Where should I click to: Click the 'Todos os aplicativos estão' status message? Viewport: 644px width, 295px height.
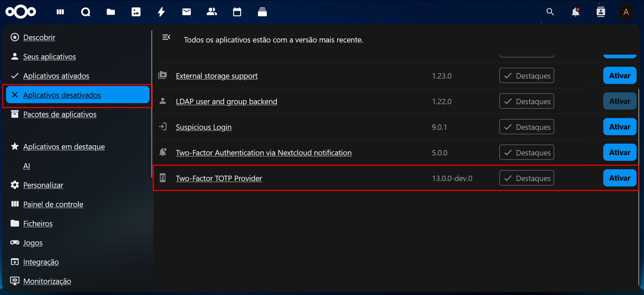(x=273, y=40)
